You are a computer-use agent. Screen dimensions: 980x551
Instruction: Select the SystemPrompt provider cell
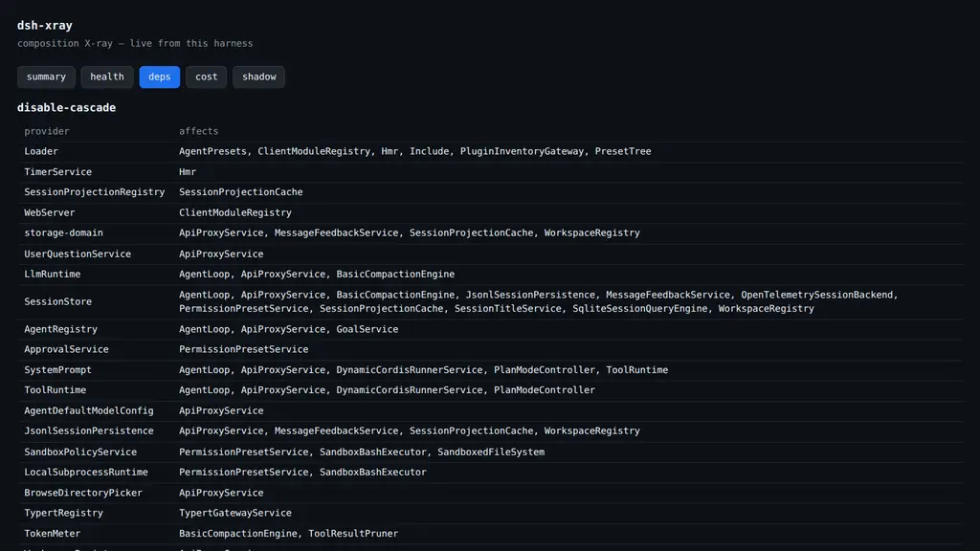point(58,370)
